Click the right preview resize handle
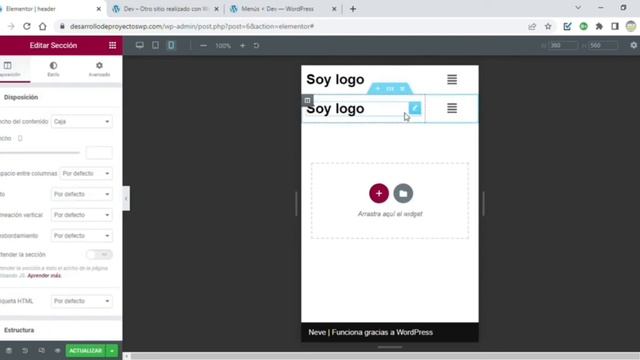The width and height of the screenshot is (640, 360). tap(484, 203)
